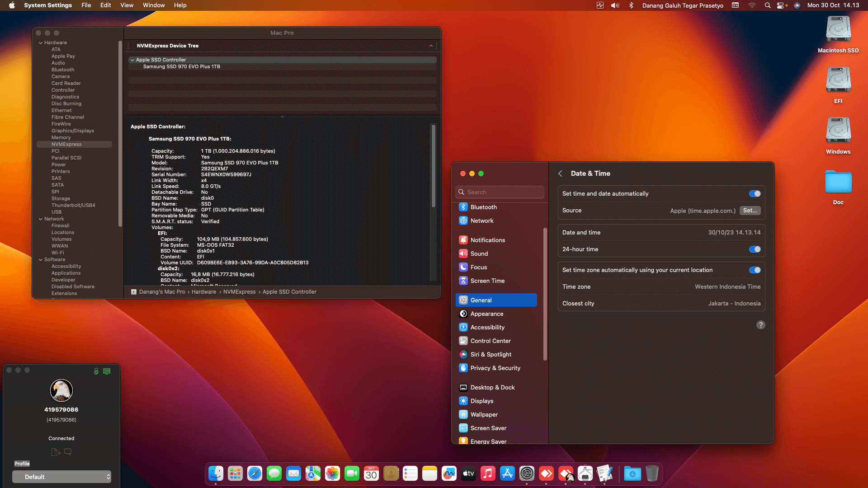Collapse the Software section in System Information
The height and width of the screenshot is (488, 868).
[x=41, y=260]
